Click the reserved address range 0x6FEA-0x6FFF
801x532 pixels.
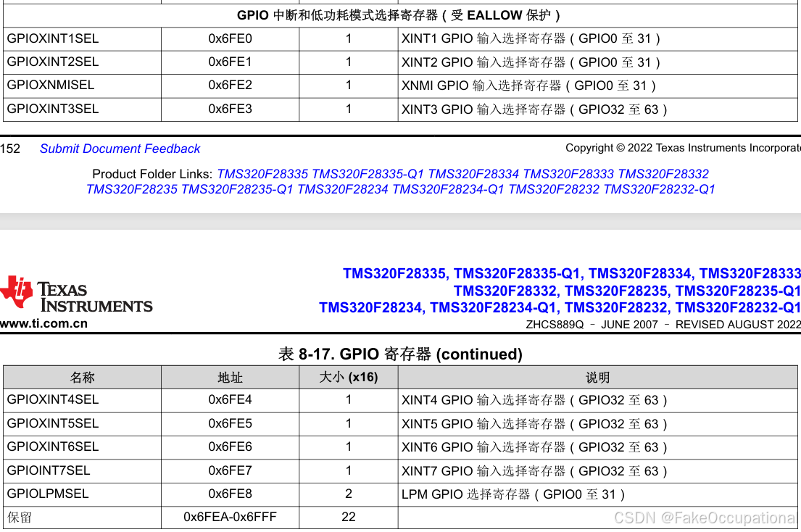click(230, 518)
